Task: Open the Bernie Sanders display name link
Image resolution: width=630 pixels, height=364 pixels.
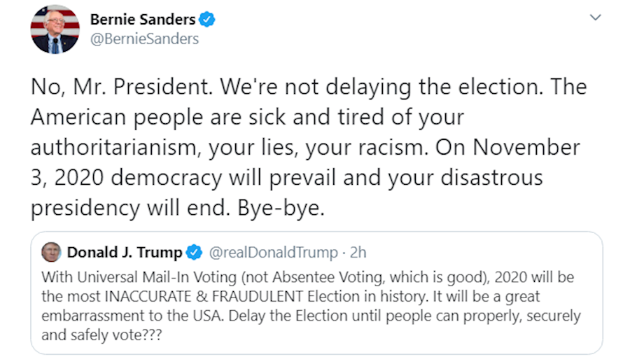Action: click(x=143, y=20)
